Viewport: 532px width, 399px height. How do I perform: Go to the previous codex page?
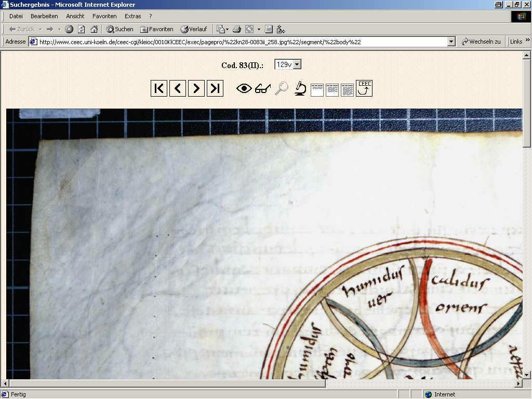[178, 88]
